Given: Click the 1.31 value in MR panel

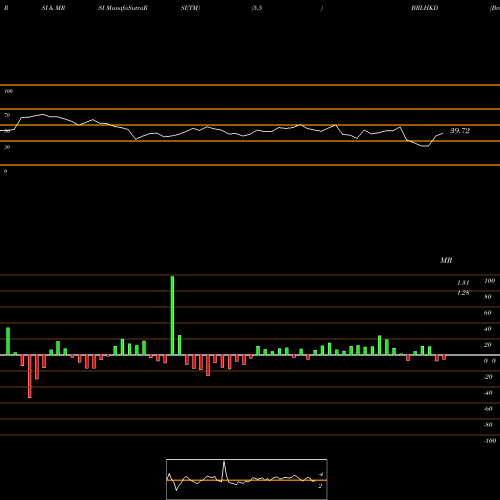Looking at the screenshot, I should click(x=463, y=283).
